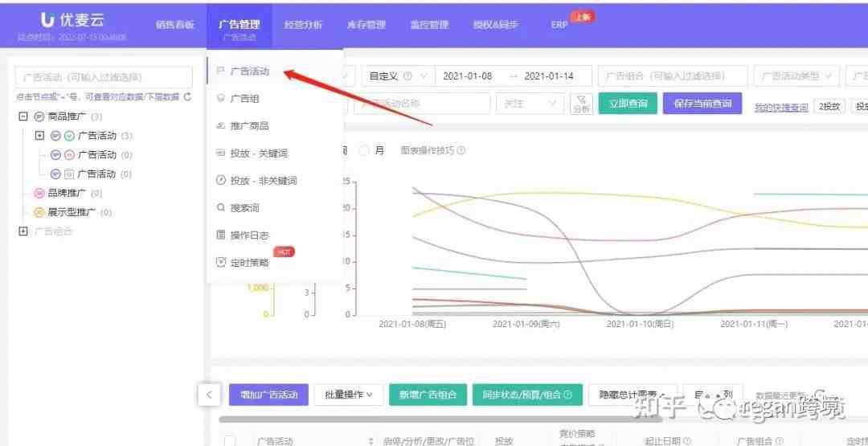The image size is (868, 446).
Task: Click the magnifier icon beside 搜索词
Action: 221,208
